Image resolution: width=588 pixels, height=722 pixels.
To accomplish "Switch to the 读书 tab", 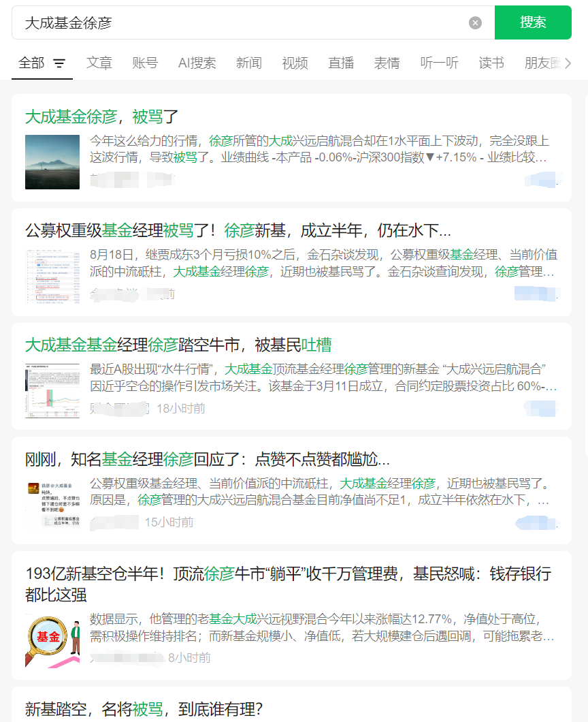I will 491,63.
